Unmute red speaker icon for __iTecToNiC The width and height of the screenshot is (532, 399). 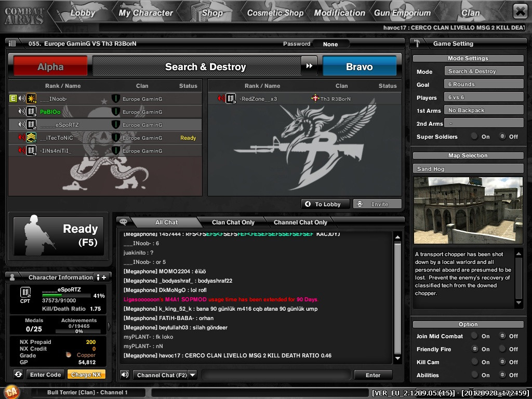tap(22, 137)
